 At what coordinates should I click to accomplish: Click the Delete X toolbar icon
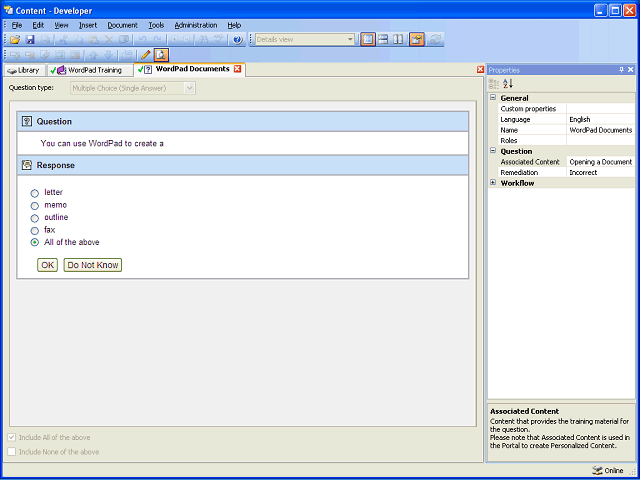point(109,40)
